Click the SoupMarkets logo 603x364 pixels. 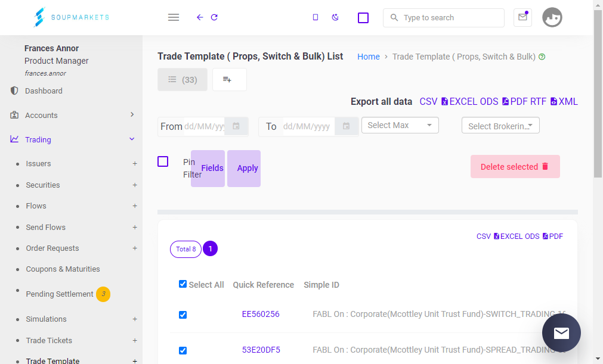[71, 17]
